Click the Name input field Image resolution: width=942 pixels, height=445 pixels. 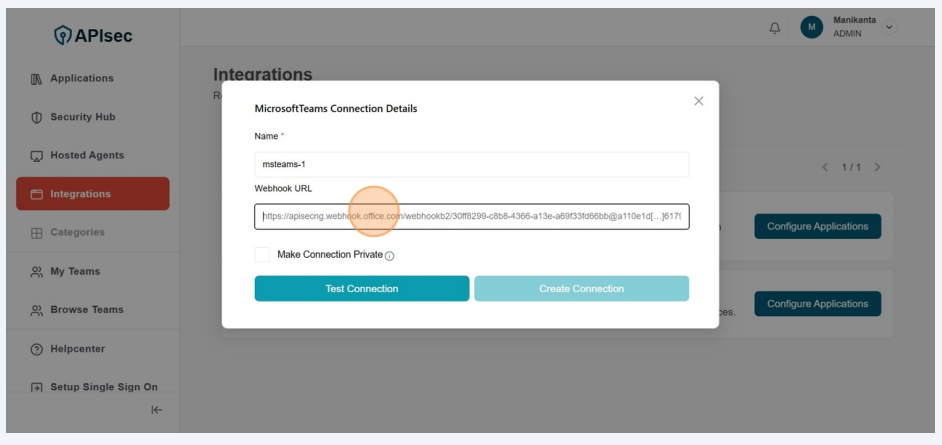[x=471, y=165]
